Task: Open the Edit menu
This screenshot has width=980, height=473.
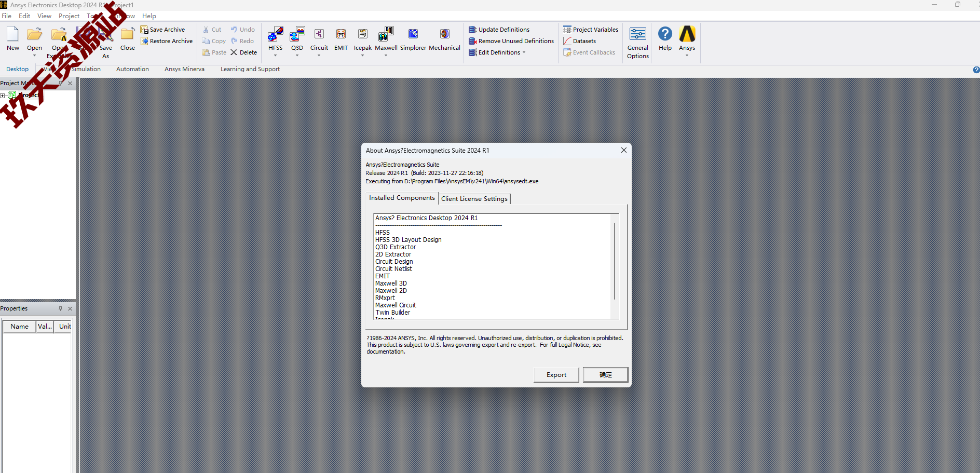Action: coord(24,16)
